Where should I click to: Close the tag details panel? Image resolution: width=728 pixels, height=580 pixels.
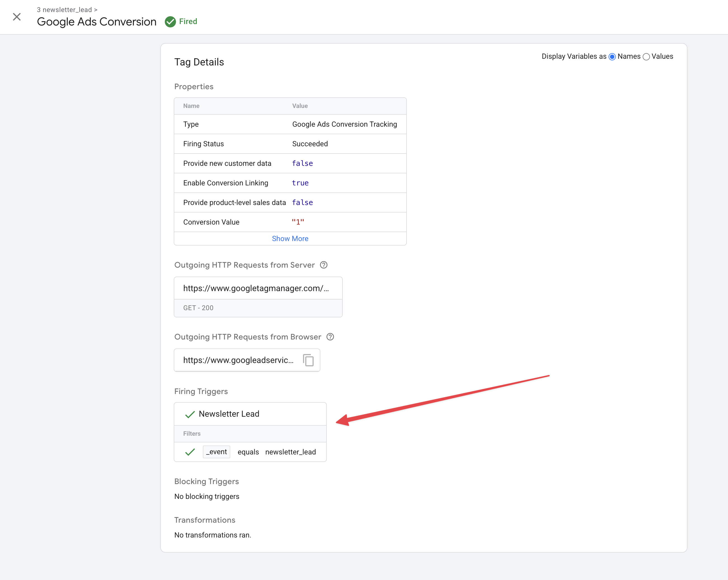17,17
